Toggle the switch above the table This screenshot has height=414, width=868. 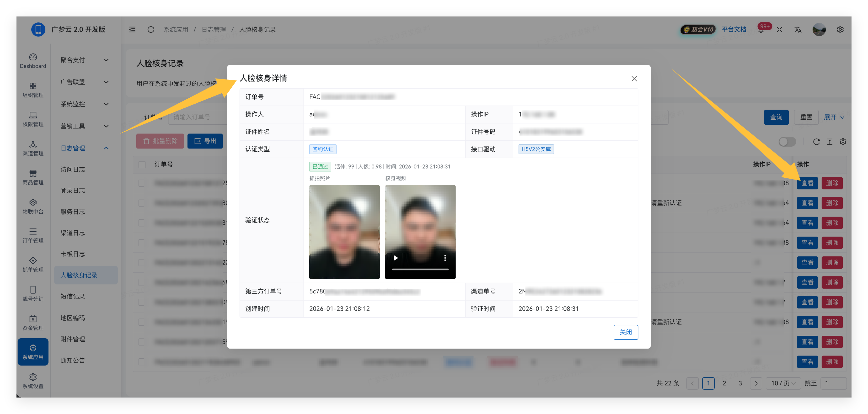click(x=787, y=142)
